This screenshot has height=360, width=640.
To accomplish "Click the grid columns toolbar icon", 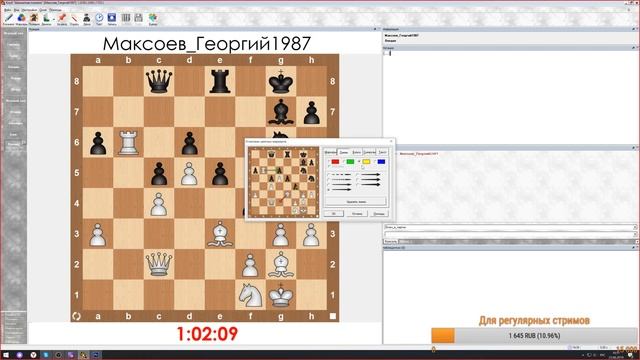I will tap(126, 17).
